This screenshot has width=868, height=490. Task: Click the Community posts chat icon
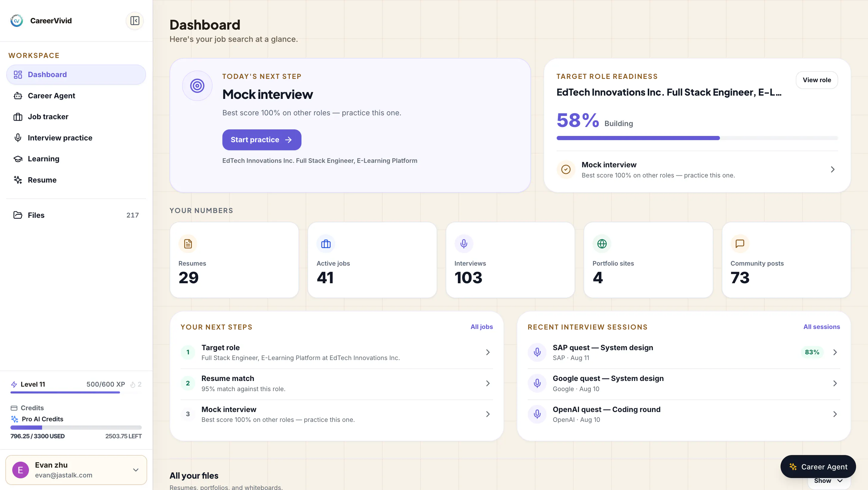pos(740,244)
